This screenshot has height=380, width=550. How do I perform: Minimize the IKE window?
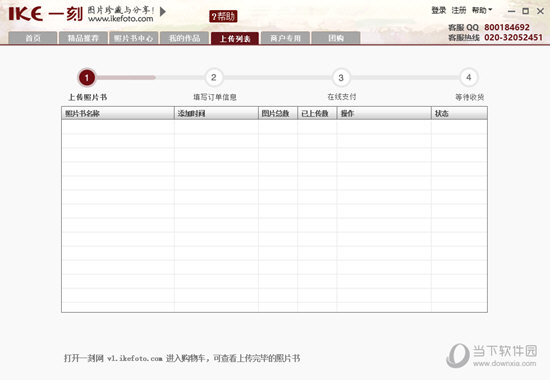[x=511, y=11]
